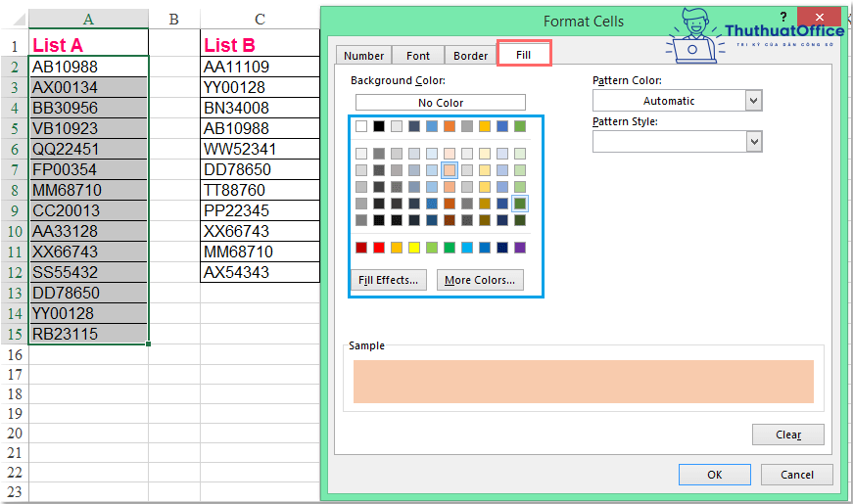Image resolution: width=853 pixels, height=504 pixels.
Task: Select row 16 header
Action: click(x=15, y=355)
